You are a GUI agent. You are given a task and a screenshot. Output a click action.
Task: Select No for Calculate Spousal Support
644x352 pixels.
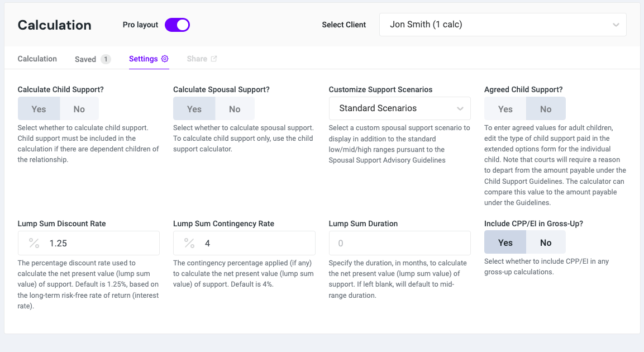[235, 108]
